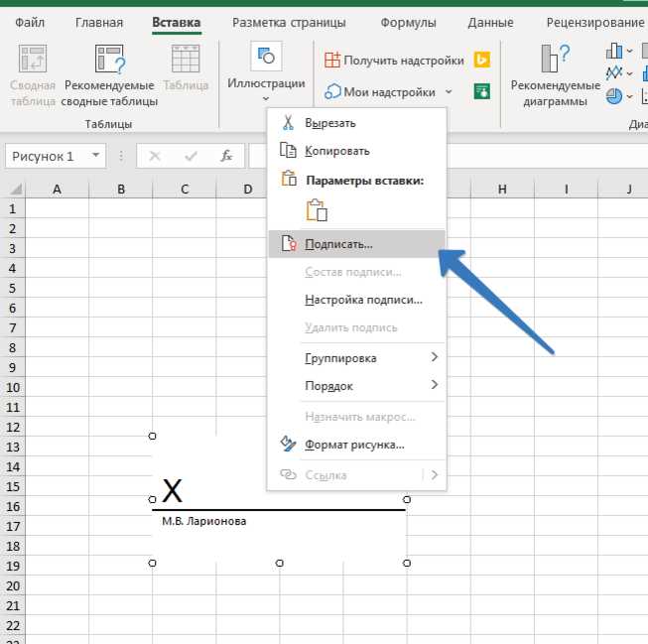Select column B header
Viewport: 648px width, 644px height.
click(121, 190)
